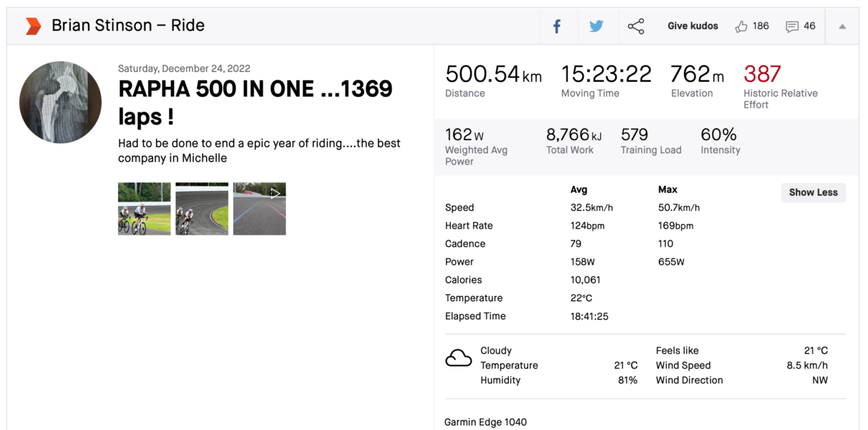Click the "Brian Stinson – Ride" header title
This screenshot has width=868, height=430.
(128, 25)
